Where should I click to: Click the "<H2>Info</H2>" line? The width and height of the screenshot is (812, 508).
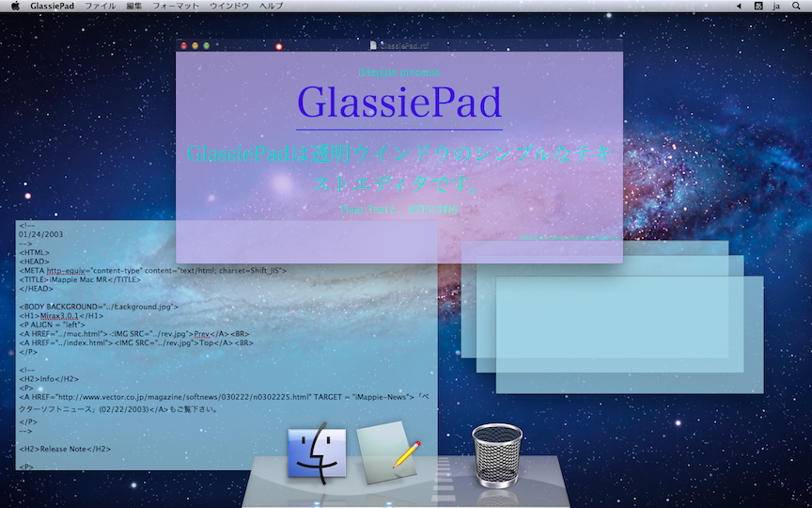(x=49, y=379)
